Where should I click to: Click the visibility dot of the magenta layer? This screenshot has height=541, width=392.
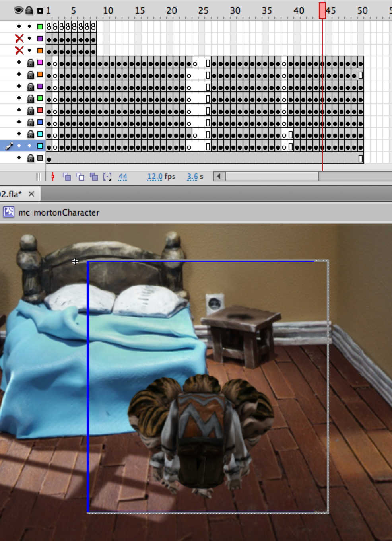click(x=19, y=62)
